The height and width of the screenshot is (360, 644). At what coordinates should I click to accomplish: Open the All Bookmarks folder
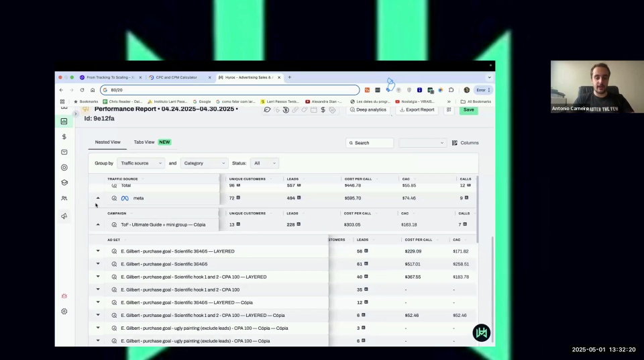(476, 101)
